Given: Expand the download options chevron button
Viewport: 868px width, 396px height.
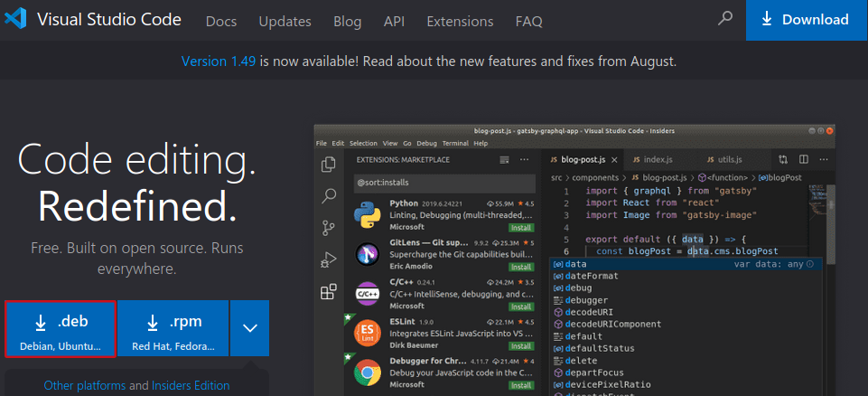Looking at the screenshot, I should (249, 328).
